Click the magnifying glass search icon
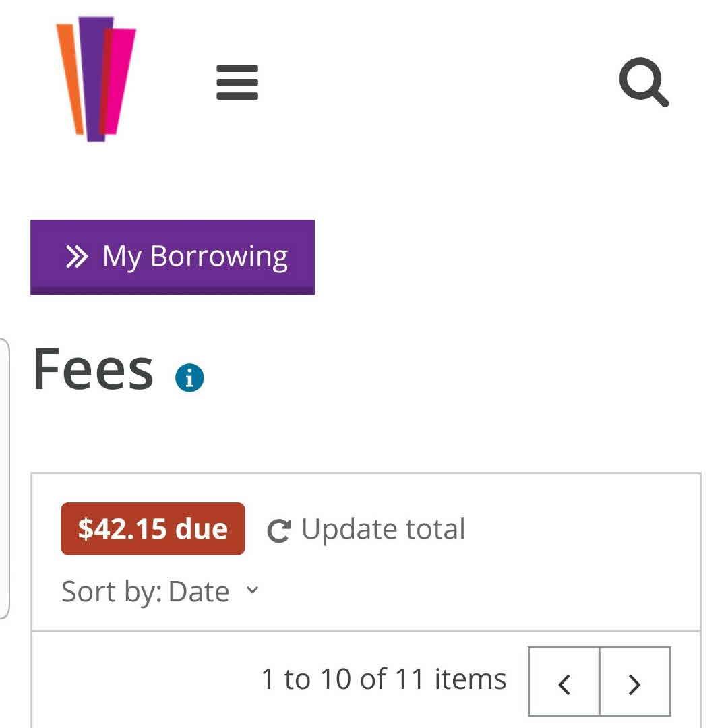This screenshot has width=728, height=728. pyautogui.click(x=644, y=83)
